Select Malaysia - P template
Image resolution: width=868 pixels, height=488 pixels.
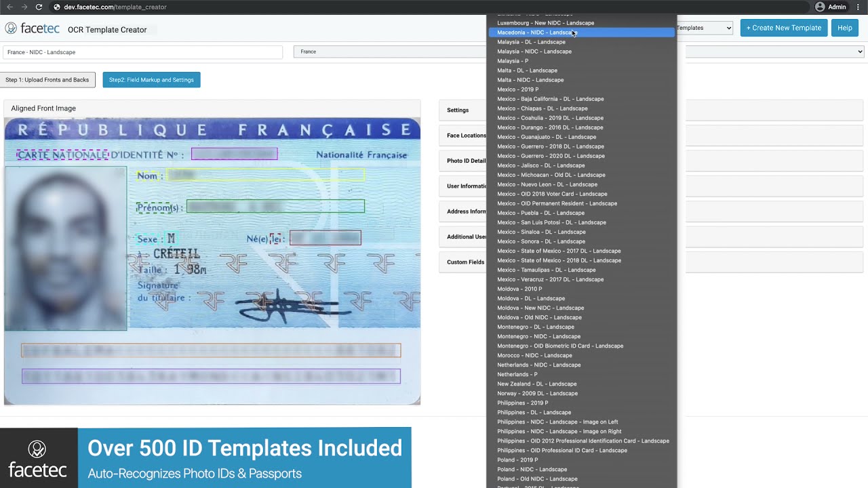(582, 61)
